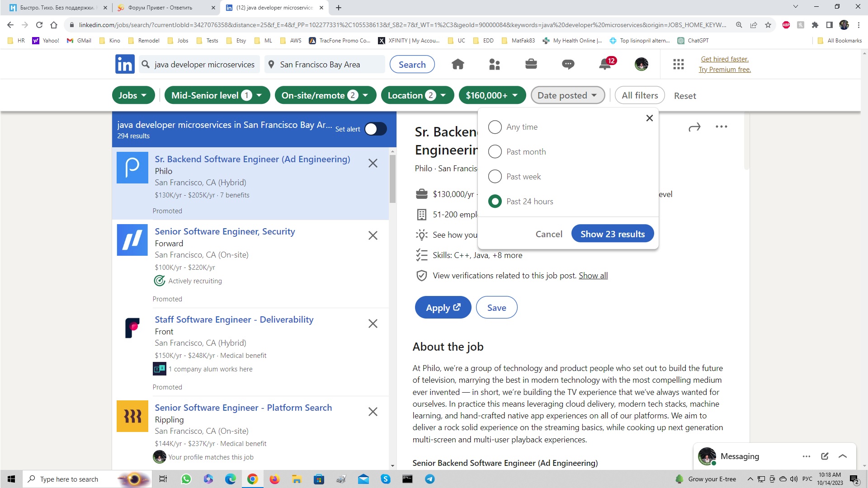Open the Work apps grid icon
This screenshot has height=488, width=868.
point(678,64)
